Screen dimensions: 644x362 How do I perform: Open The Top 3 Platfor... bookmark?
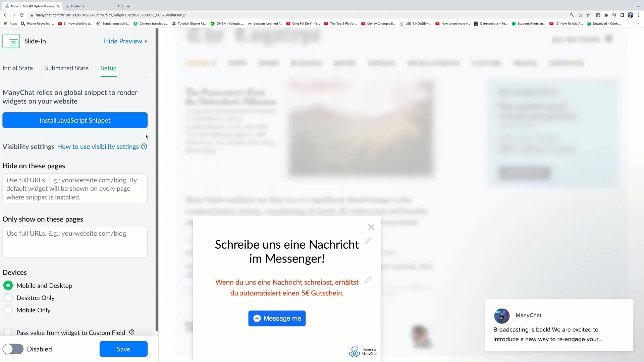coord(340,23)
